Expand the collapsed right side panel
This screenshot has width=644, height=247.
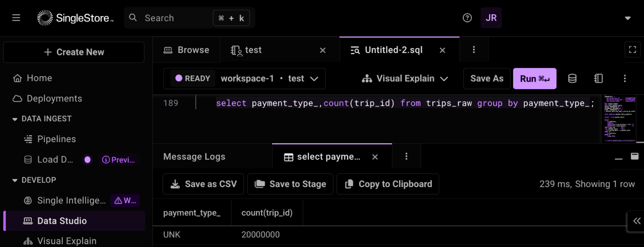[x=636, y=221]
